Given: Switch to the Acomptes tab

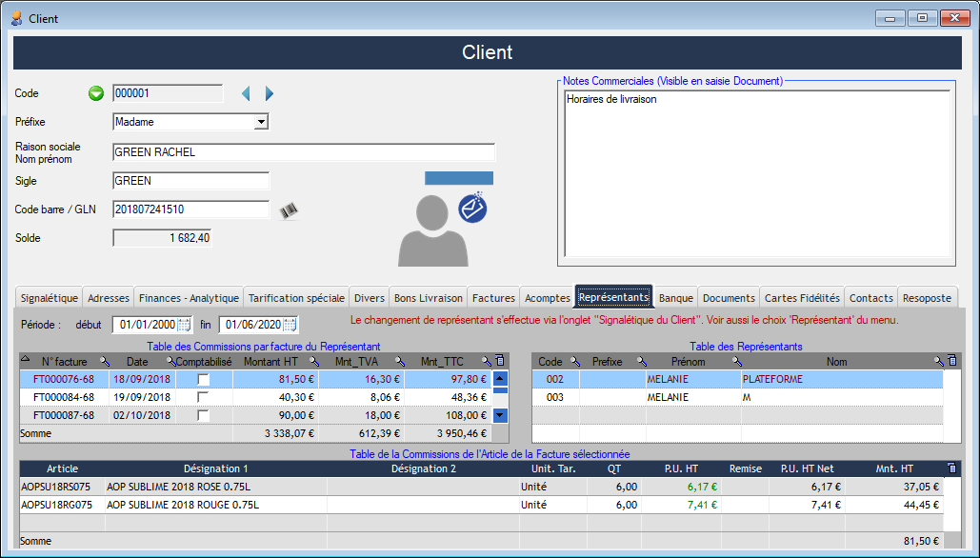Looking at the screenshot, I should pos(548,298).
